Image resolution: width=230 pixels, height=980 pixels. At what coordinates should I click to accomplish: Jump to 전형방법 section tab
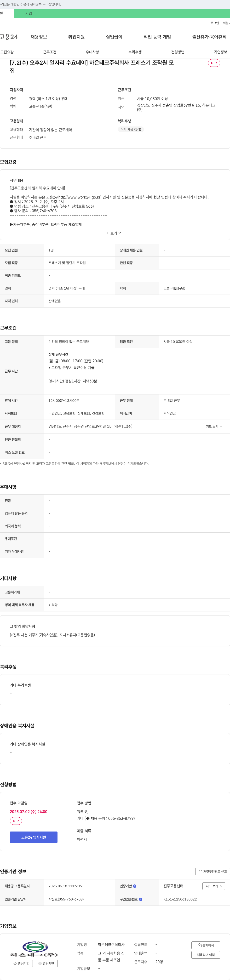(178, 52)
